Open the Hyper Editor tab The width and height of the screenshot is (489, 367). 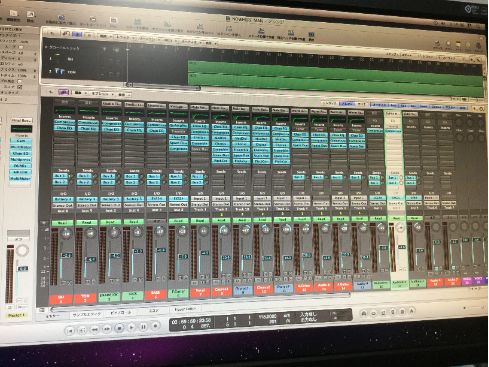pos(184,310)
